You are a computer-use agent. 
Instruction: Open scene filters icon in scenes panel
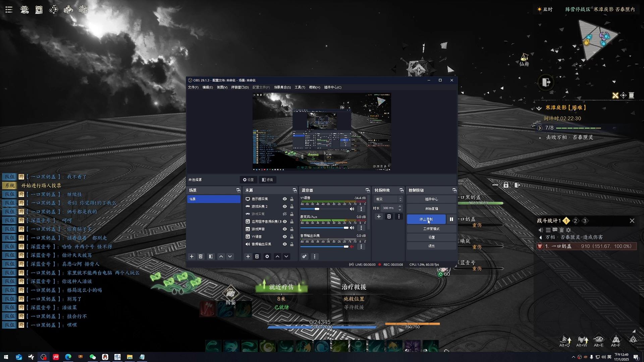tap(211, 256)
